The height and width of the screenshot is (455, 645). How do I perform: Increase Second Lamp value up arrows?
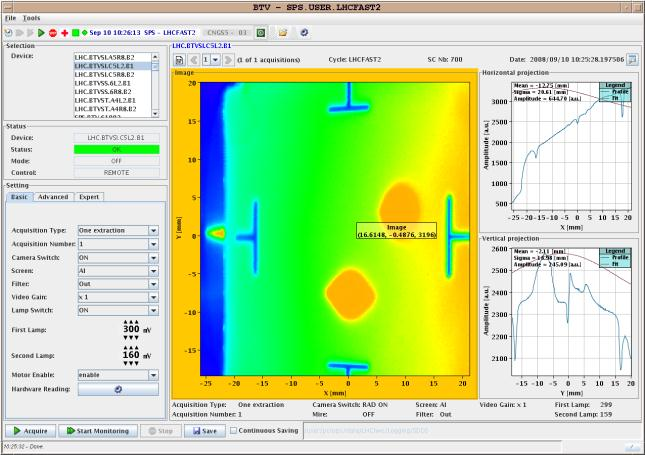pyautogui.click(x=131, y=348)
